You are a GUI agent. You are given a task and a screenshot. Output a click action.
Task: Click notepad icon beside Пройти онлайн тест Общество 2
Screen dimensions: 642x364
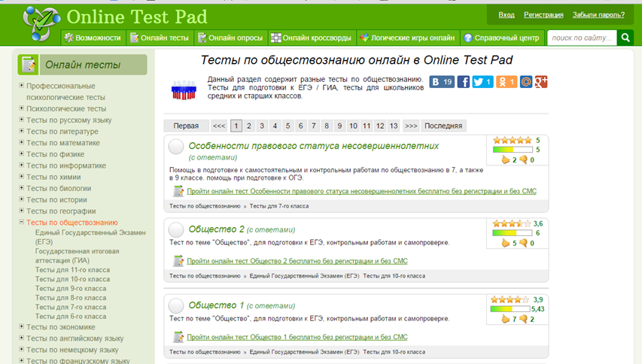pos(178,260)
